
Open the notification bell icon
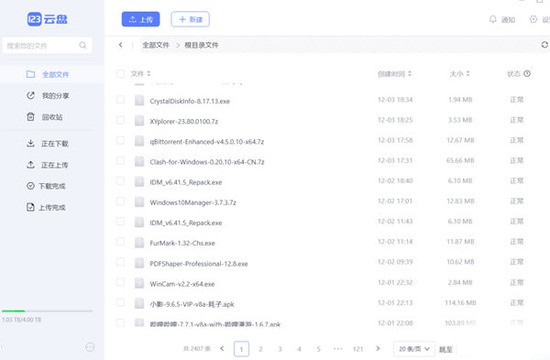pos(493,19)
